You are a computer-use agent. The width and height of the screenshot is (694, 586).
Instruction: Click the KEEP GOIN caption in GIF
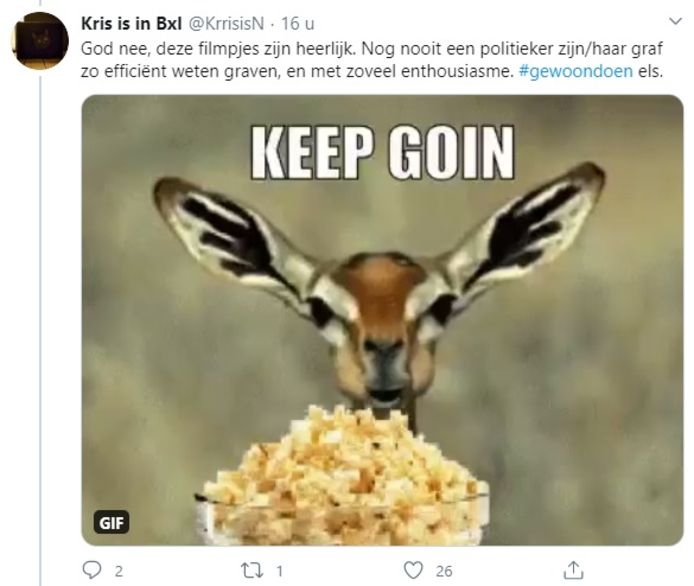(x=382, y=153)
